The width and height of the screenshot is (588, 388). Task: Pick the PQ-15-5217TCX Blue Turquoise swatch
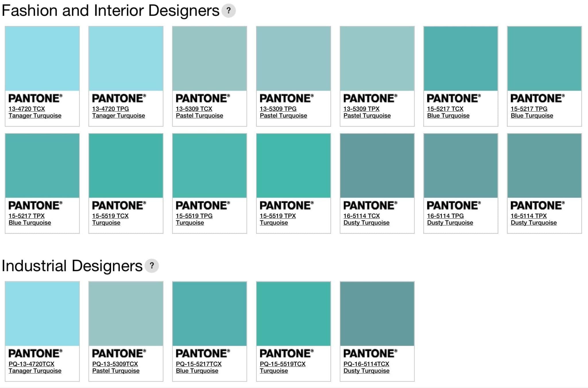(209, 314)
